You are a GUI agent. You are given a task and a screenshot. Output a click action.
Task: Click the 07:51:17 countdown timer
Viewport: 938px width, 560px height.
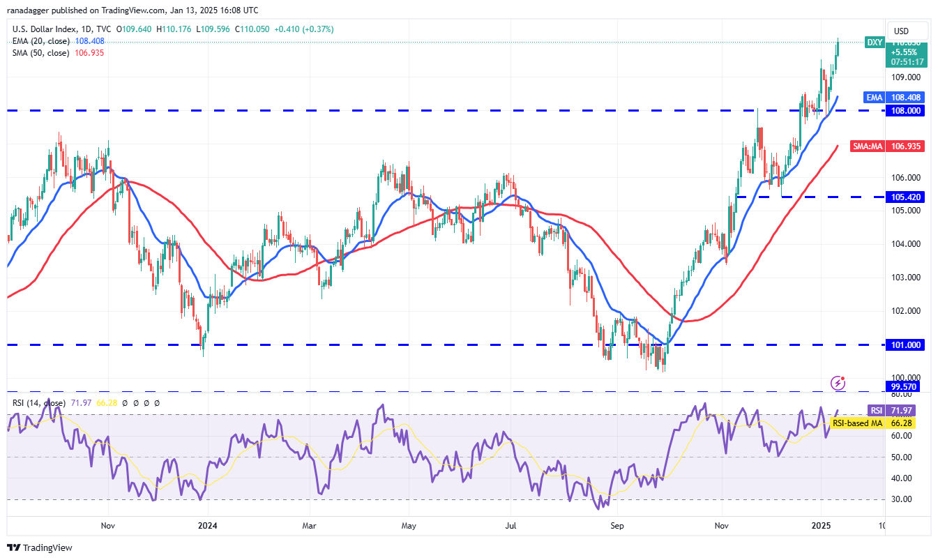907,61
